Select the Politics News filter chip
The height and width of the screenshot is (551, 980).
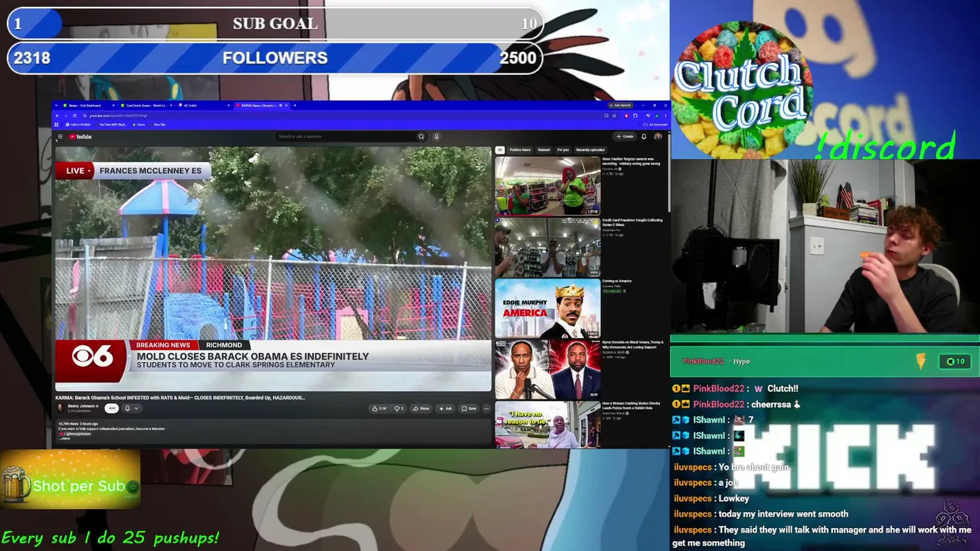click(x=521, y=150)
